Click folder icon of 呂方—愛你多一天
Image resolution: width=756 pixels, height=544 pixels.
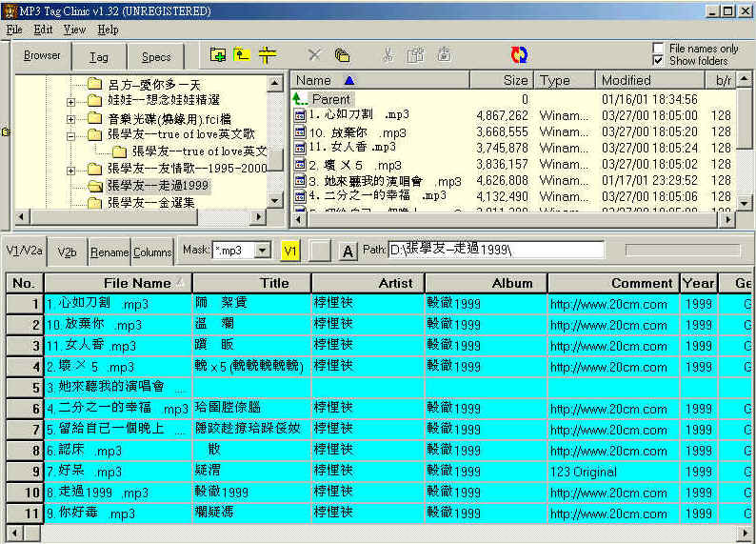coord(95,85)
